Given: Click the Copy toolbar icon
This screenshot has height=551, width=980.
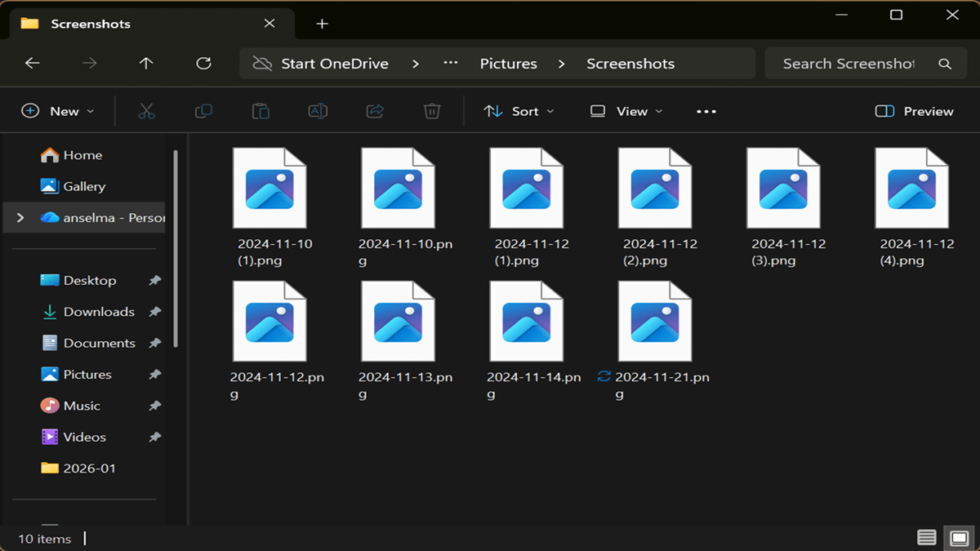Looking at the screenshot, I should click(203, 111).
